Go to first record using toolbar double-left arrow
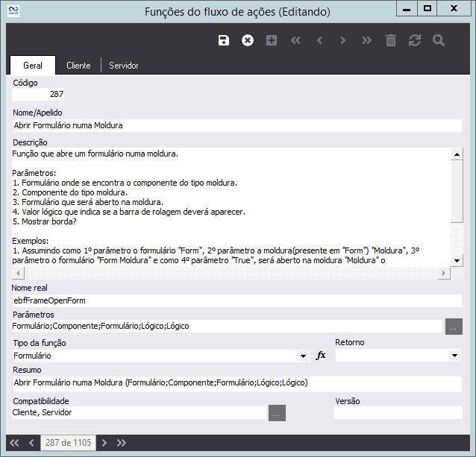The height and width of the screenshot is (457, 476). point(295,40)
